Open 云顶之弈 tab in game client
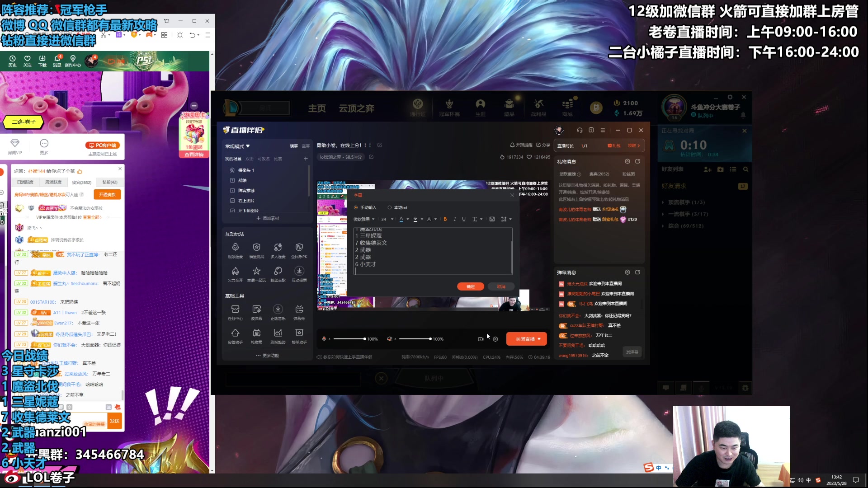This screenshot has height=488, width=868. coord(356,108)
